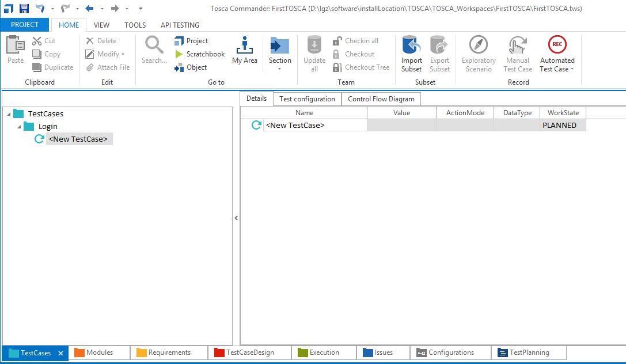Open Customize Quick Access Toolbar dropdown
Image resolution: width=626 pixels, height=364 pixels.
141,8
